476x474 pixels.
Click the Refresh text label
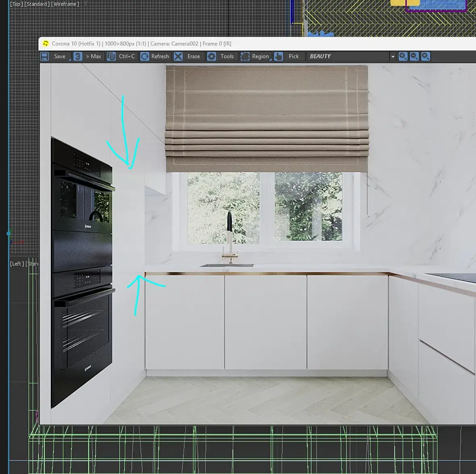160,56
